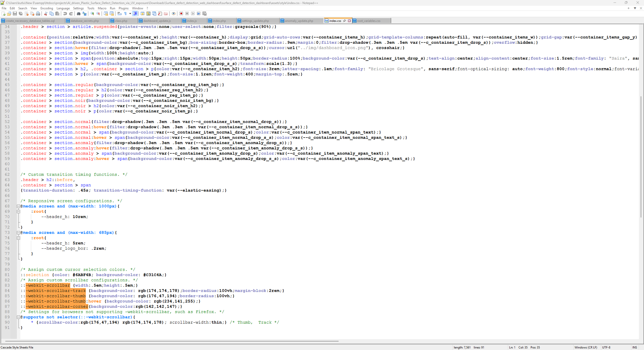Open the Macro menu
This screenshot has width=644, height=350.
click(x=102, y=8)
